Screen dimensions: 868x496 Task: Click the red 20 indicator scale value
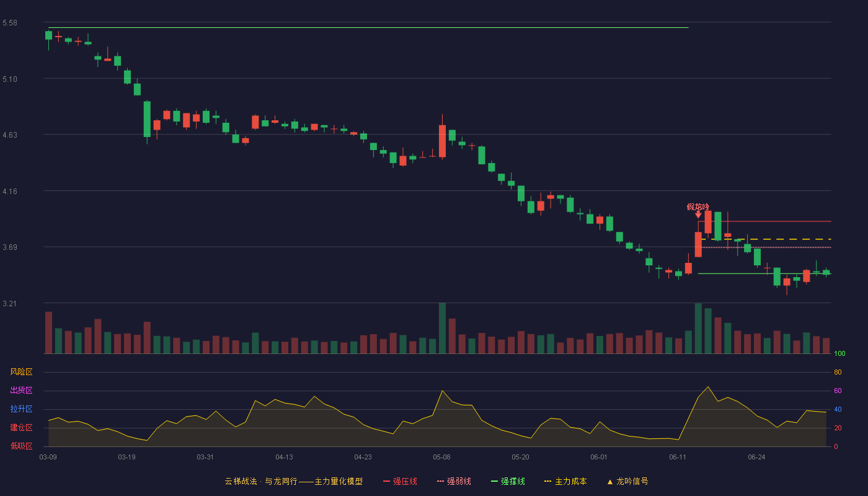coord(838,428)
